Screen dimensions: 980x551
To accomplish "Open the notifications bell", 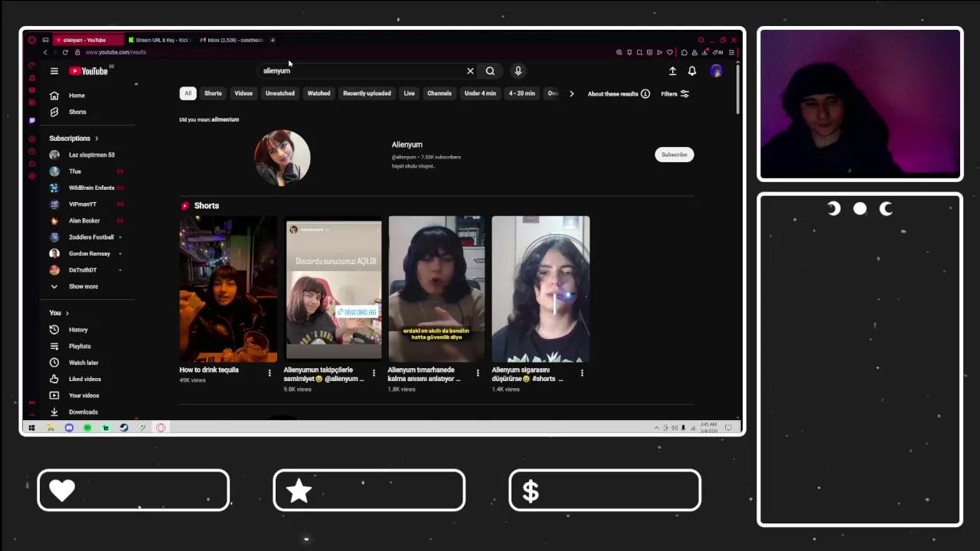I will point(692,71).
